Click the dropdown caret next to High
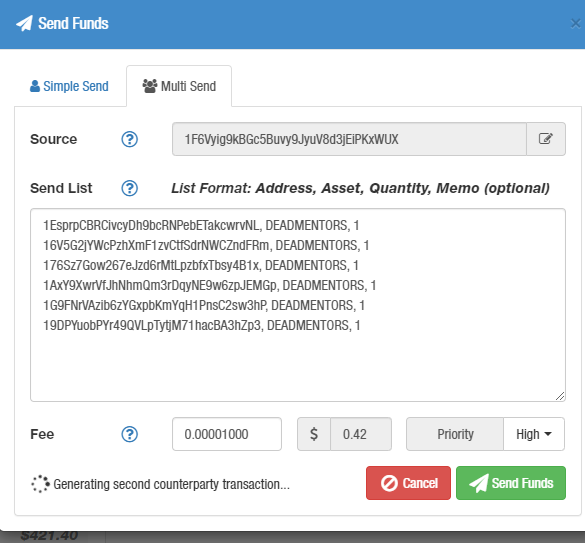 [548, 434]
